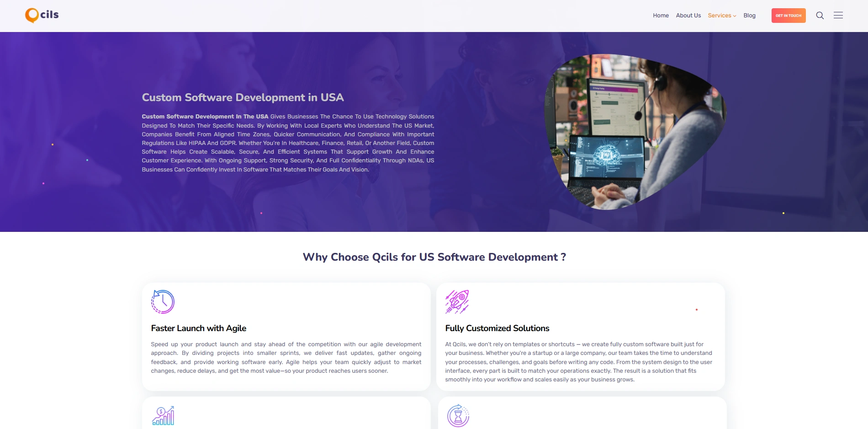Open the search magnifier icon

[820, 16]
